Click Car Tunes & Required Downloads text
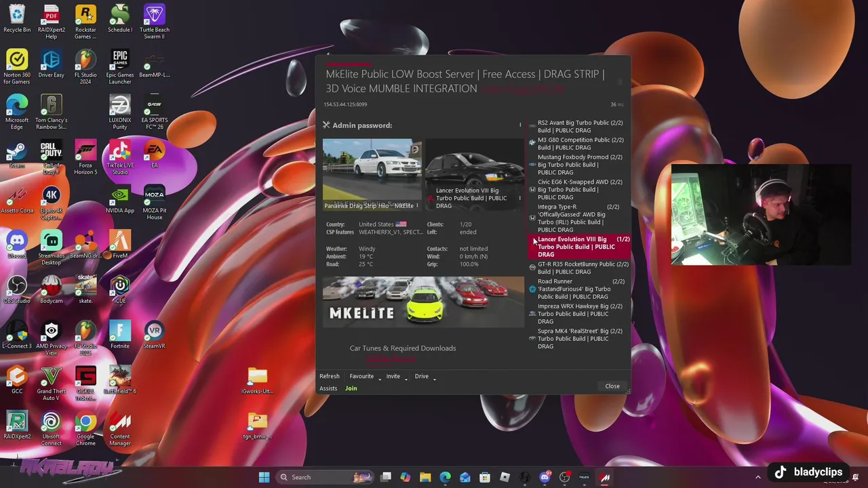Image resolution: width=868 pixels, height=488 pixels. click(403, 348)
